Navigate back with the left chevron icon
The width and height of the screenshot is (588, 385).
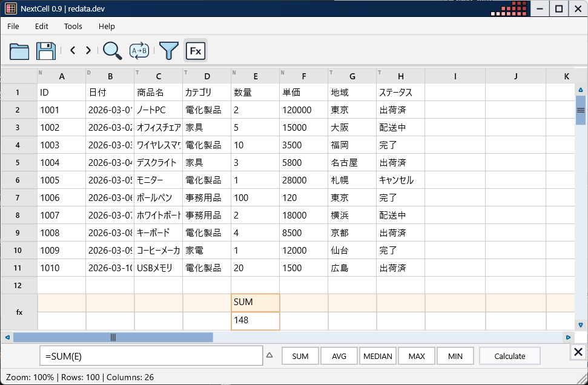tap(72, 50)
